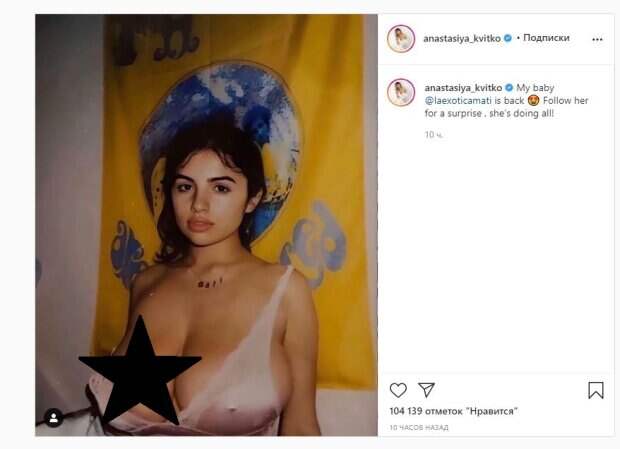Click the caption text "Follow her for a surprise"

pos(507,107)
